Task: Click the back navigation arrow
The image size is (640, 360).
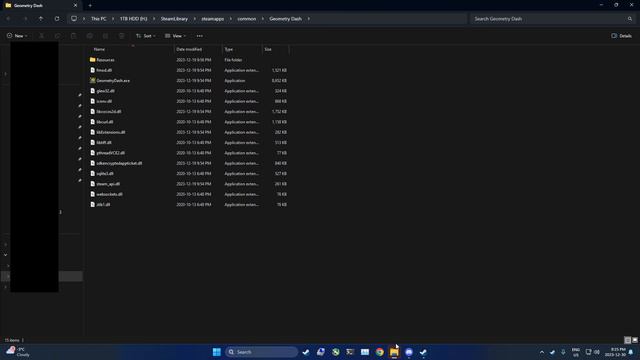Action: click(9, 19)
